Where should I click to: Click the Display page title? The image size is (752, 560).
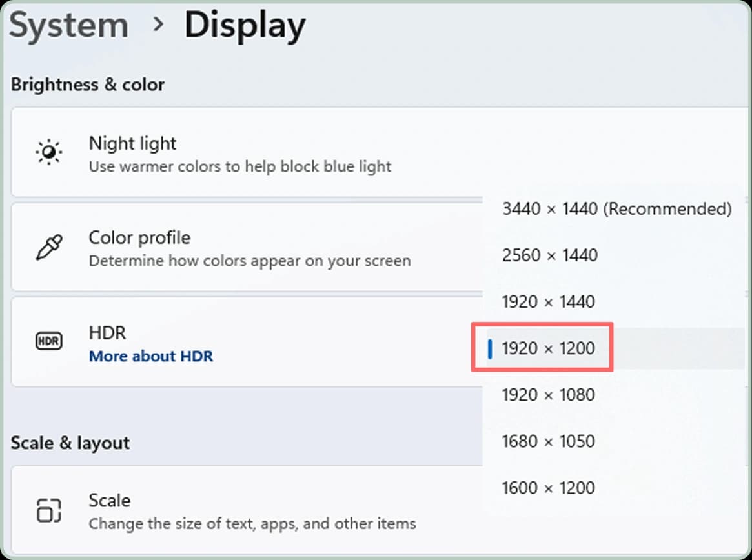[245, 26]
